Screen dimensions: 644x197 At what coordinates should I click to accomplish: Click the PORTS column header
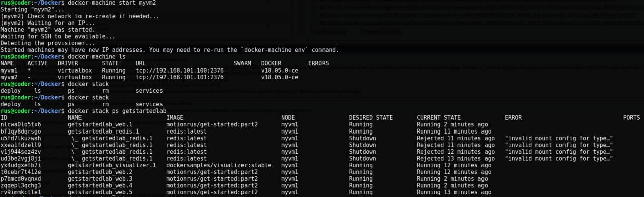(x=631, y=117)
